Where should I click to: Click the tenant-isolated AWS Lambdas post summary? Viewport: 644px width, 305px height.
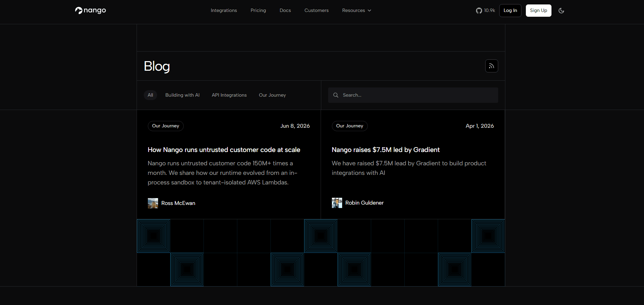click(223, 173)
